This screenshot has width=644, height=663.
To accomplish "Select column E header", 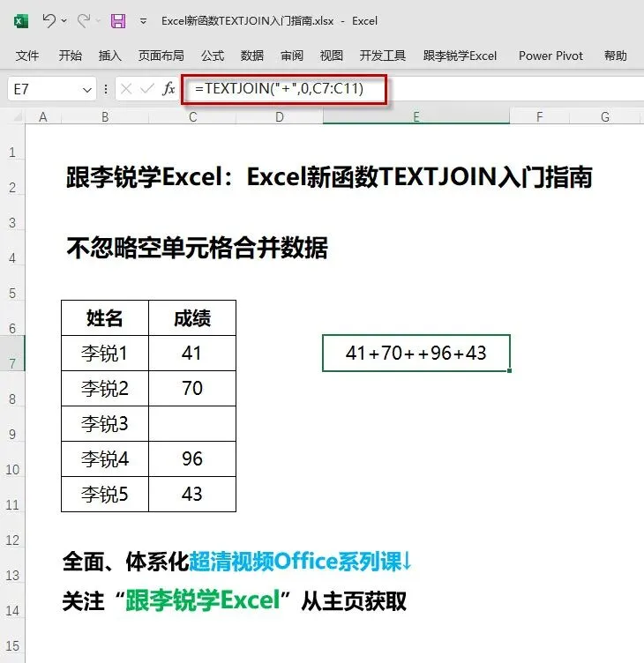I will click(x=416, y=116).
